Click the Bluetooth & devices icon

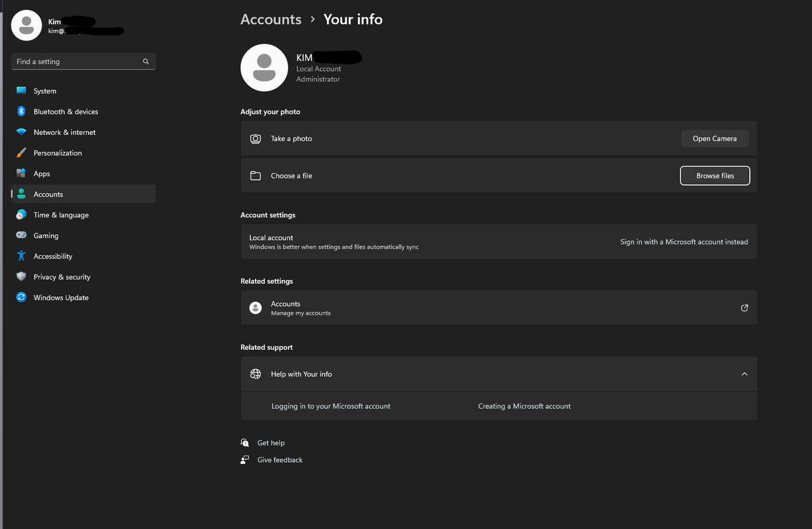(21, 111)
